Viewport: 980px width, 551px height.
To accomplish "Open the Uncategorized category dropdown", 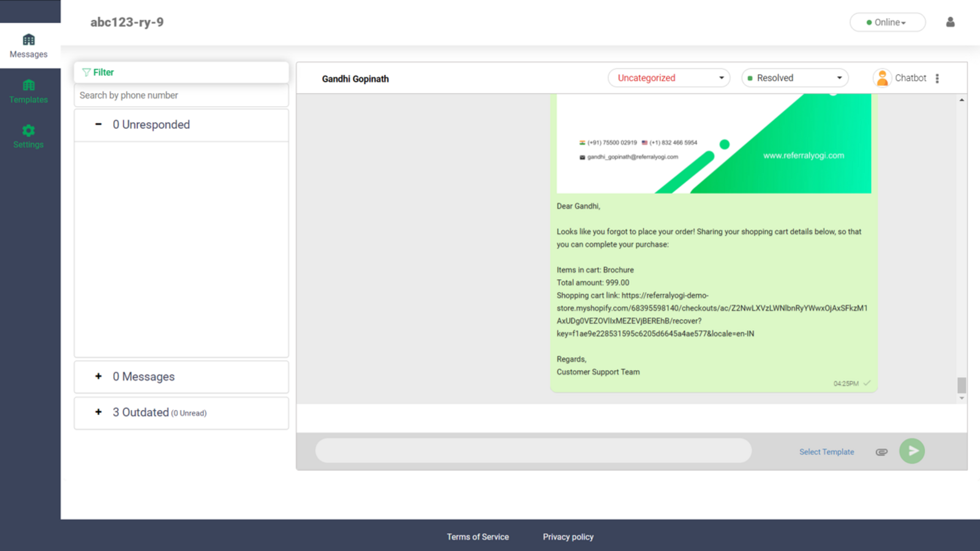I will tap(668, 78).
